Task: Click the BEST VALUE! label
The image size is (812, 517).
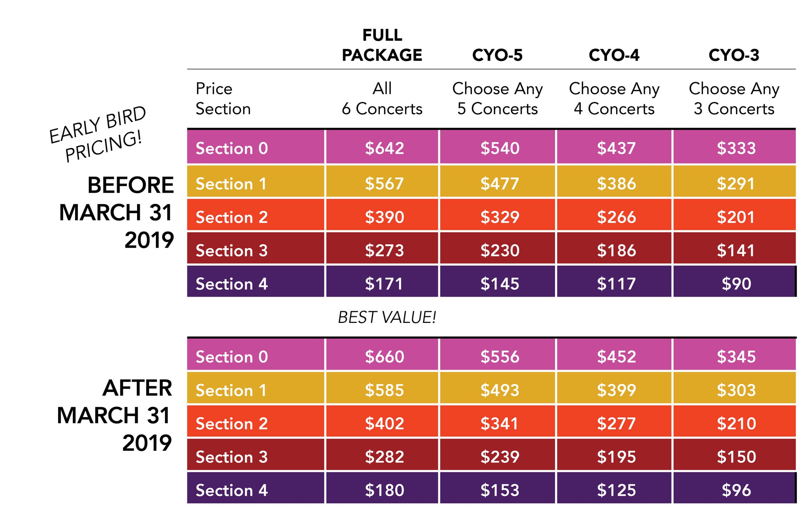Action: pyautogui.click(x=387, y=317)
